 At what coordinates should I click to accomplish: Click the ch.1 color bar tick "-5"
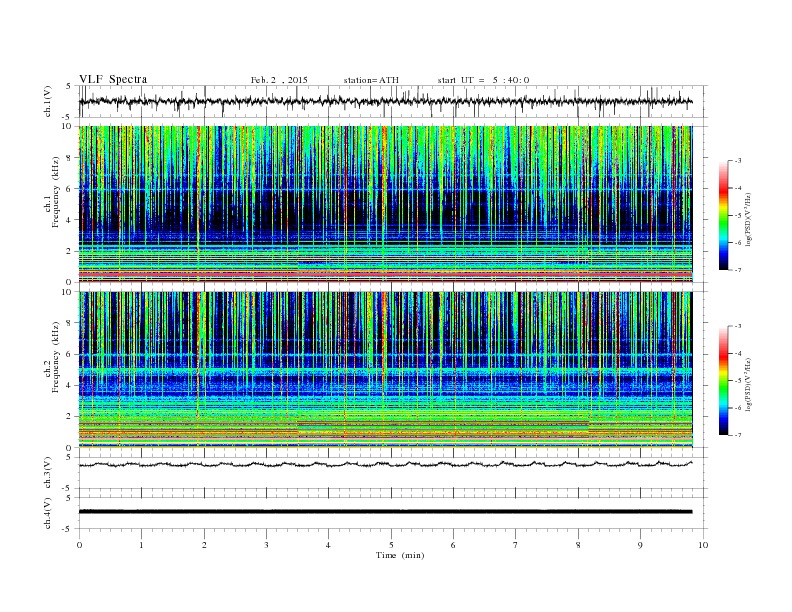click(737, 216)
